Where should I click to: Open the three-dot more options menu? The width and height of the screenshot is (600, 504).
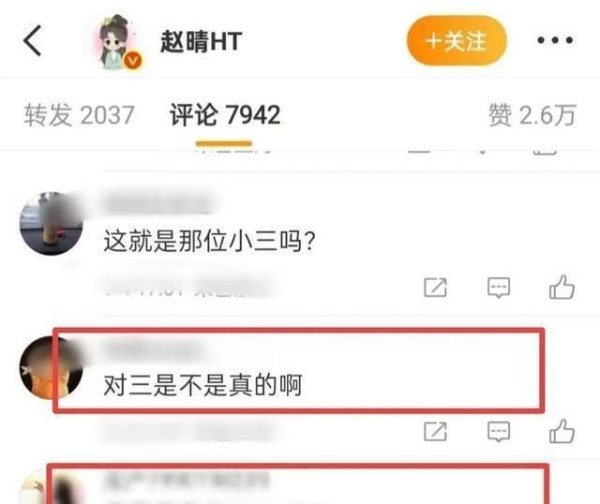pyautogui.click(x=554, y=40)
